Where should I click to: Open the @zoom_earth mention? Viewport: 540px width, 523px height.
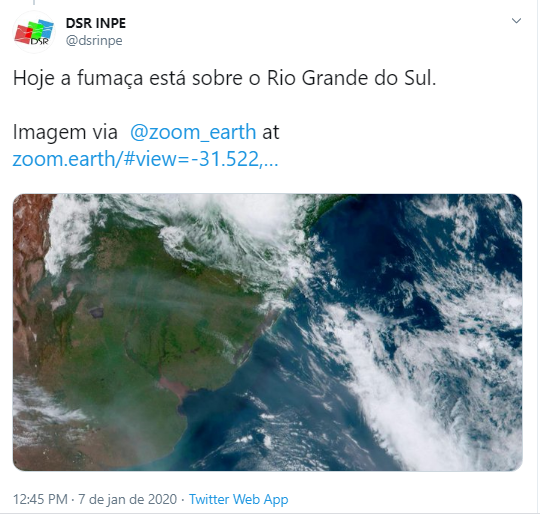193,132
